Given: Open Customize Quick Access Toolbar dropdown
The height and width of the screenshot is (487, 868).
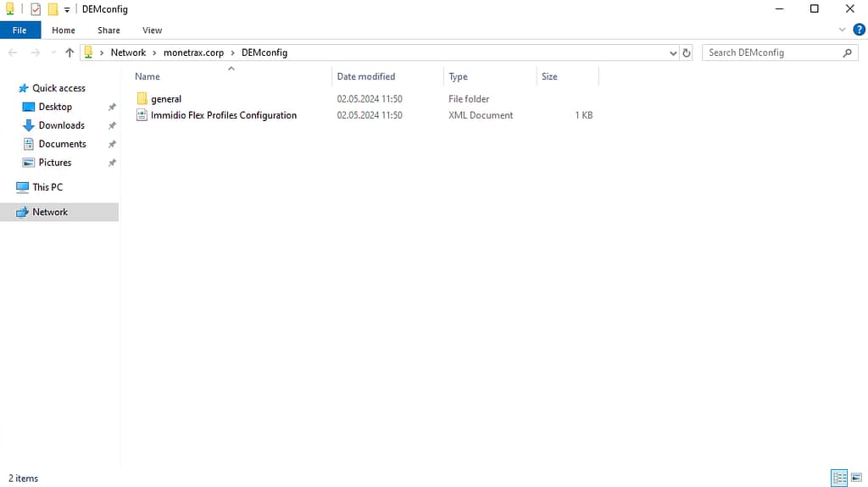Looking at the screenshot, I should pos(67,9).
